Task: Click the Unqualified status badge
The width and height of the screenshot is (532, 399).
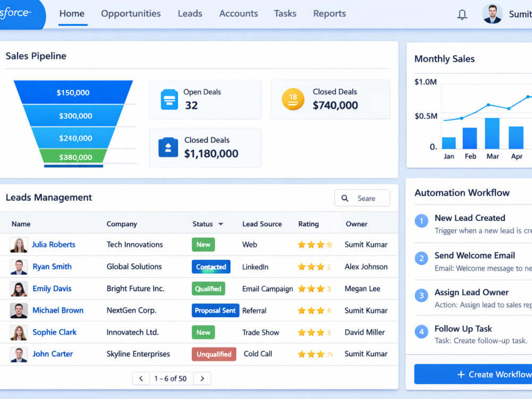Action: tap(214, 354)
